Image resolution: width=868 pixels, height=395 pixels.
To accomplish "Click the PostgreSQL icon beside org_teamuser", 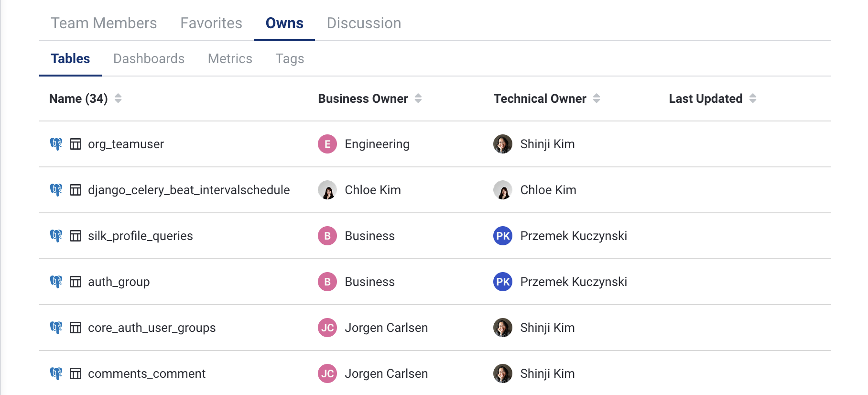I will pyautogui.click(x=56, y=144).
